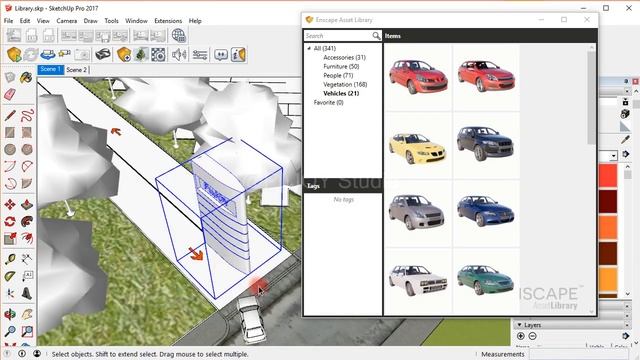Select the Zoom magnifier tool
The width and height of the screenshot is (640, 360).
pyautogui.click(x=10, y=331)
